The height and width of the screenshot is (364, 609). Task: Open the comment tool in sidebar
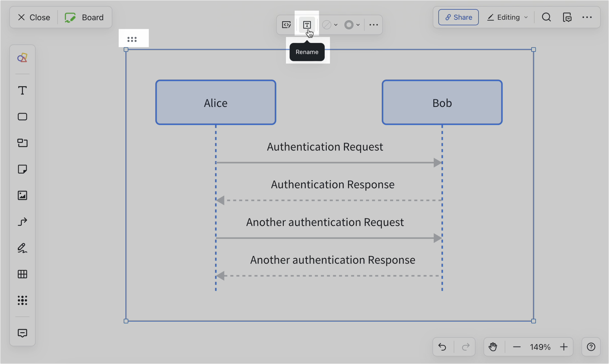pos(22,333)
